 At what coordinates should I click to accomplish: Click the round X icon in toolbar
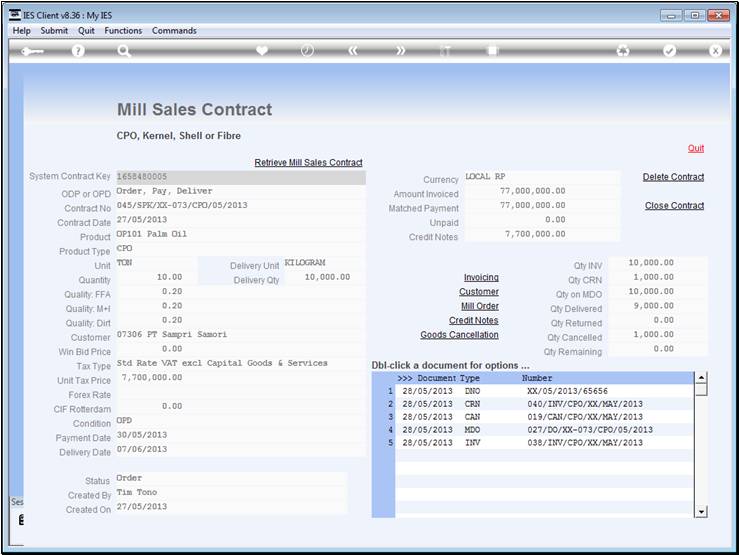click(715, 51)
